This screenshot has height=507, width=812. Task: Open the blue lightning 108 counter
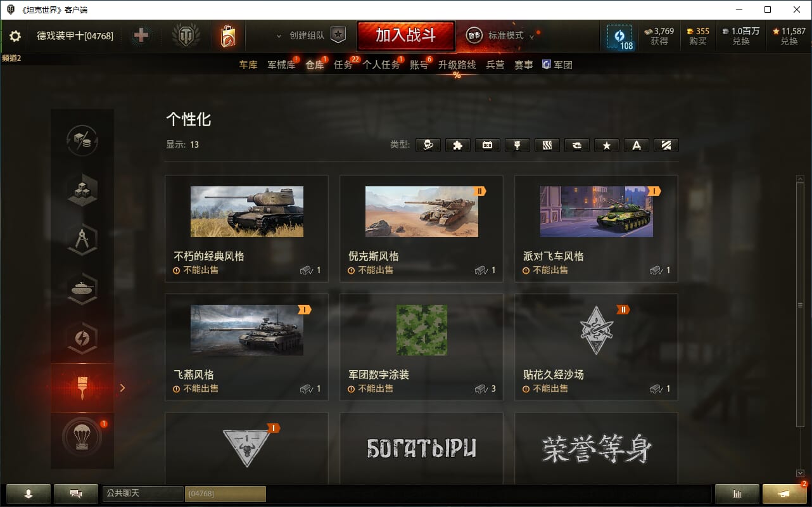click(x=619, y=37)
